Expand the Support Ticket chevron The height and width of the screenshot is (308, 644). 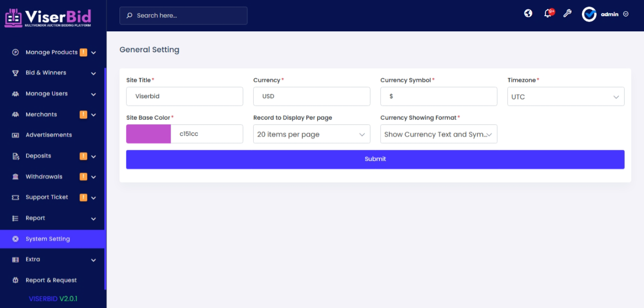click(93, 198)
